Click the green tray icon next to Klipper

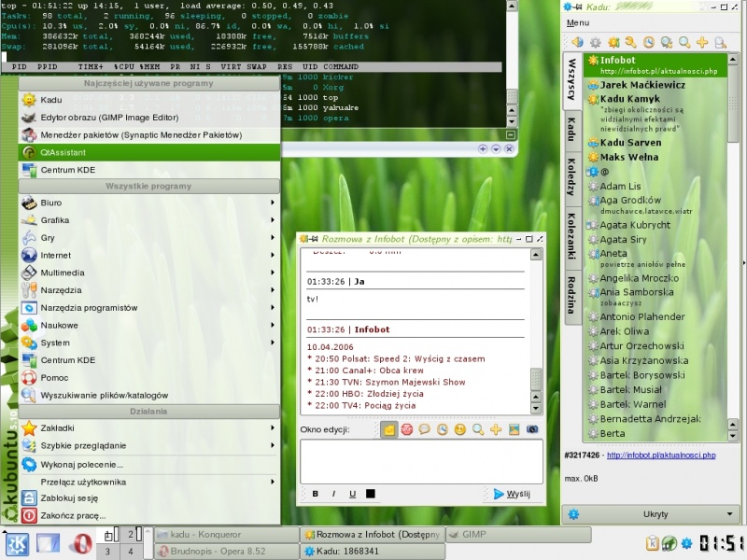coord(669,543)
